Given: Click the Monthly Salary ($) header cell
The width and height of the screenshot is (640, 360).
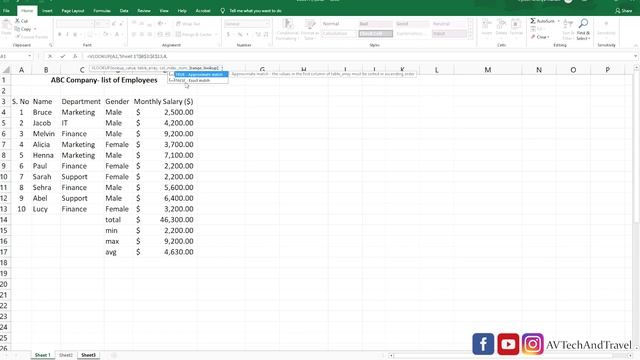Looking at the screenshot, I should click(164, 101).
